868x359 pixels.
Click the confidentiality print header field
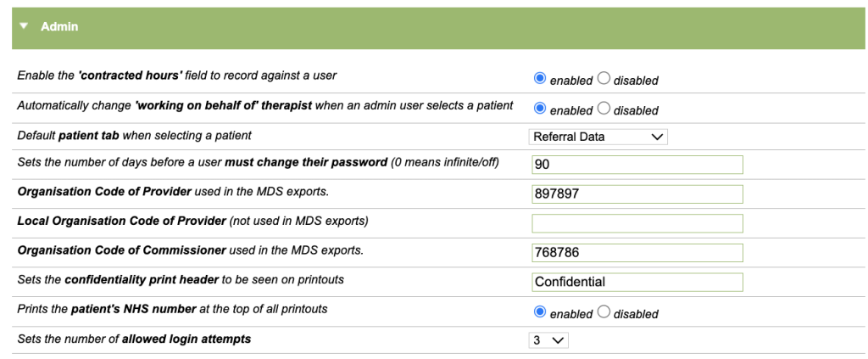pos(637,282)
